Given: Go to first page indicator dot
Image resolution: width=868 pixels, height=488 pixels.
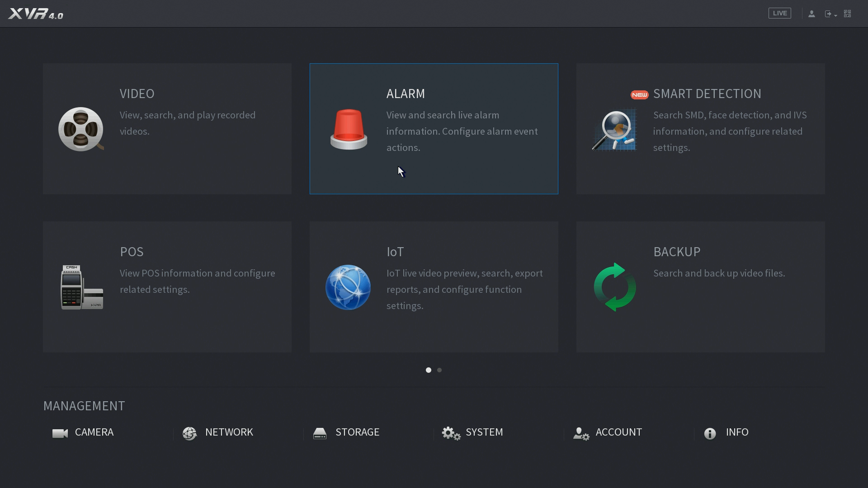Looking at the screenshot, I should [x=429, y=370].
